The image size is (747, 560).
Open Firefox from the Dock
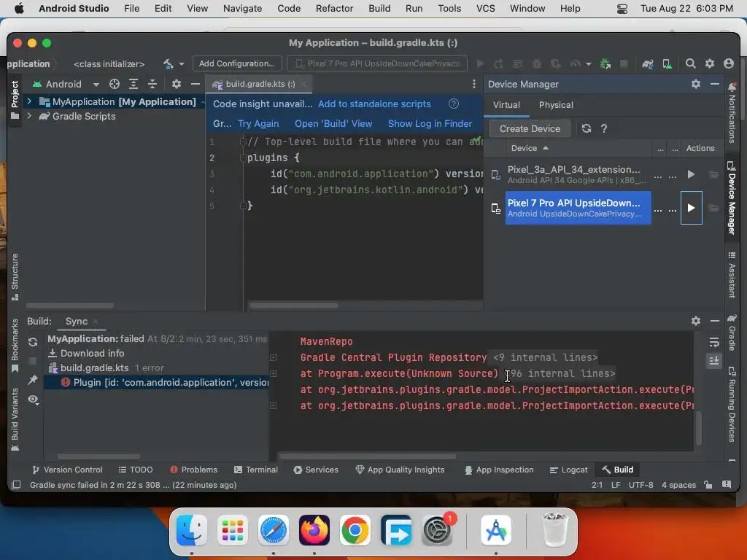pyautogui.click(x=314, y=530)
